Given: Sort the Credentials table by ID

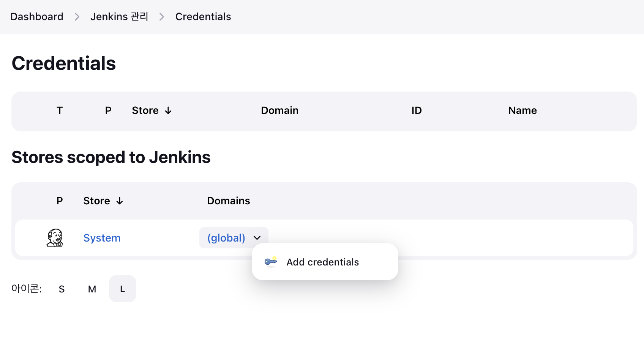Looking at the screenshot, I should point(417,111).
